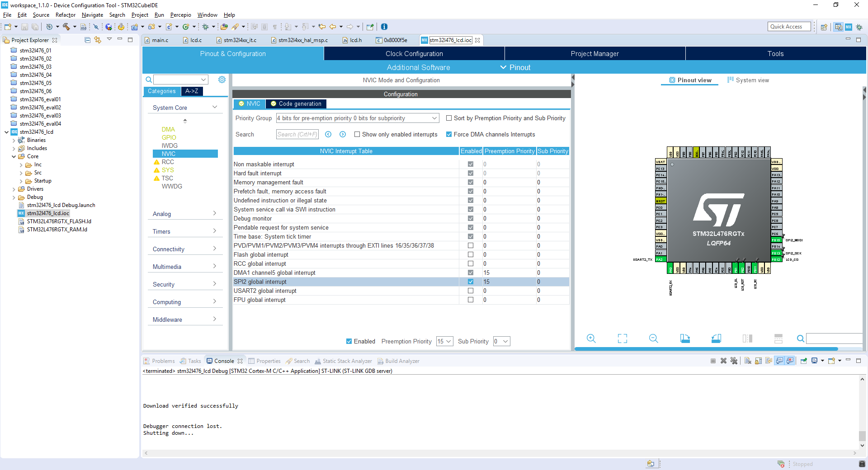
Task: Click the Build hammer toolbar icon
Action: tap(66, 27)
